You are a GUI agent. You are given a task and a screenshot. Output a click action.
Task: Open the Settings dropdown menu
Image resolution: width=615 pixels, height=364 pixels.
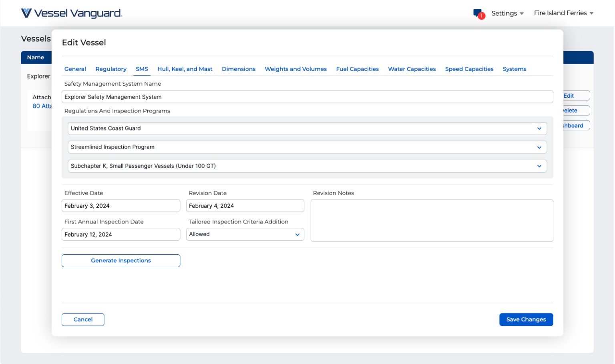coord(507,13)
